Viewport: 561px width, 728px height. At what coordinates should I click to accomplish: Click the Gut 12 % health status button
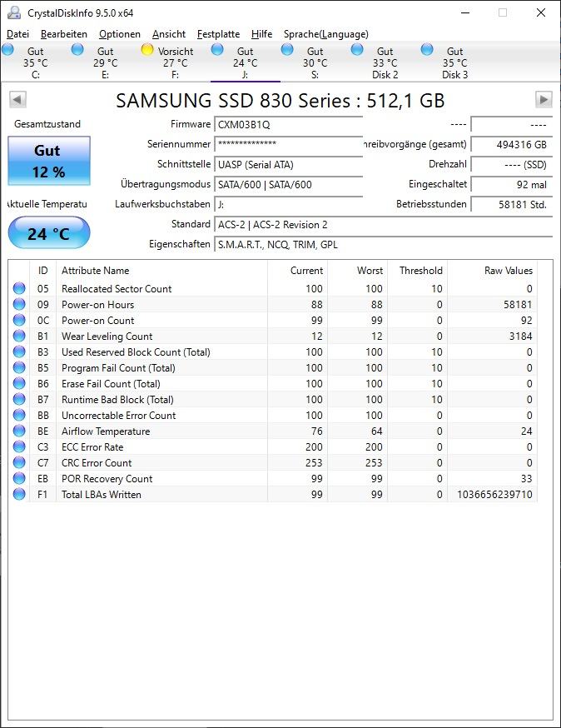coord(49,161)
